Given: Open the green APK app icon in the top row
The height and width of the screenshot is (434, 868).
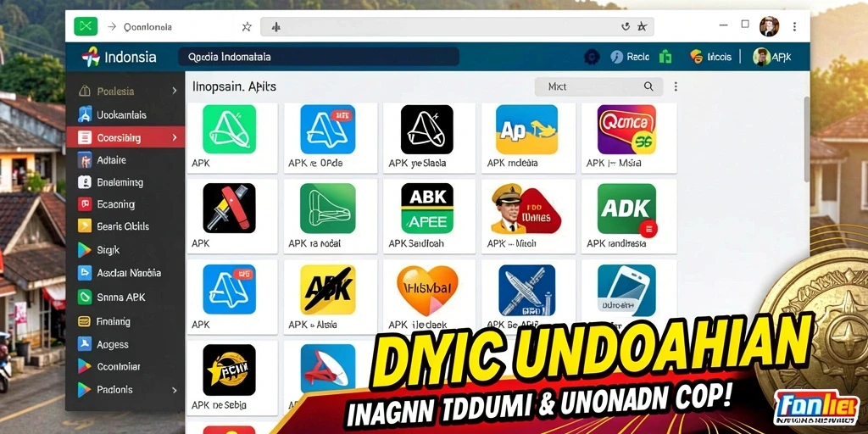Looking at the screenshot, I should 229,129.
